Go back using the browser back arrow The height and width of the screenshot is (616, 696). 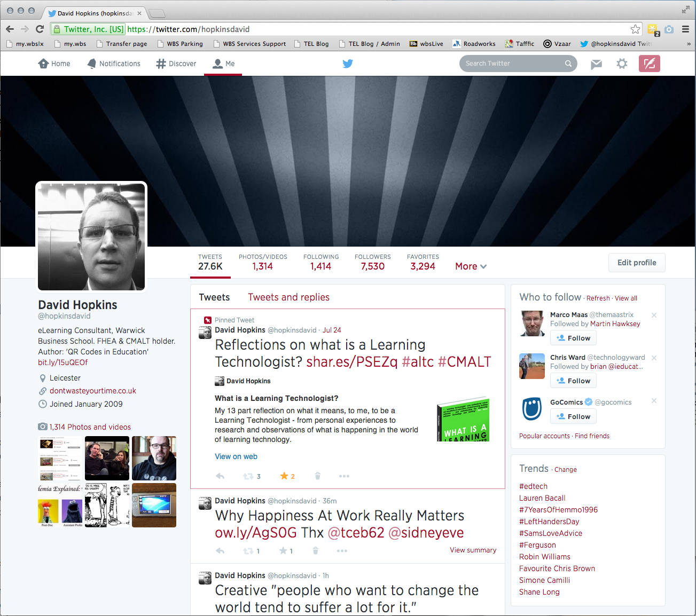click(x=10, y=29)
